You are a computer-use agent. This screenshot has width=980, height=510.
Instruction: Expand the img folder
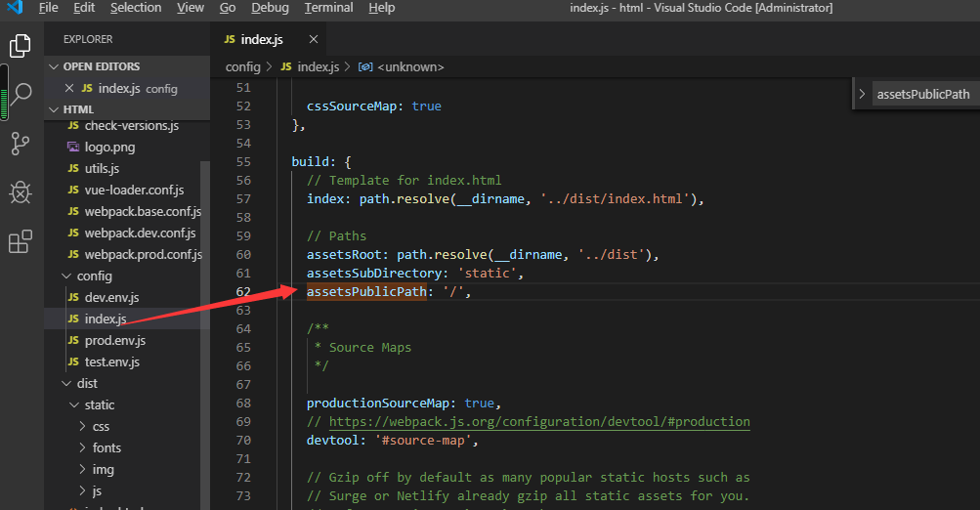(82, 469)
